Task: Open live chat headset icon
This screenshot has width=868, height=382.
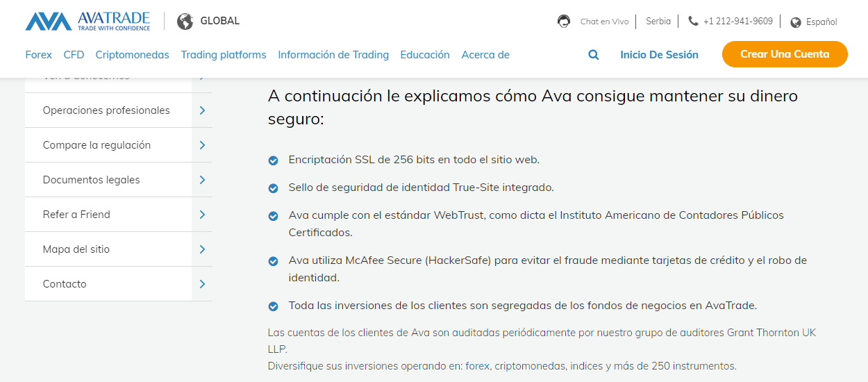Action: click(x=564, y=22)
